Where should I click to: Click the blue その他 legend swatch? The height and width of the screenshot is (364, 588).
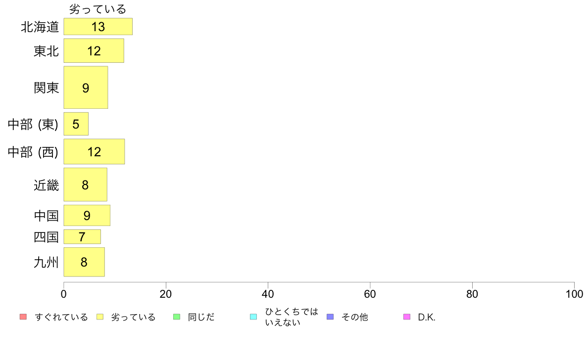click(x=330, y=317)
